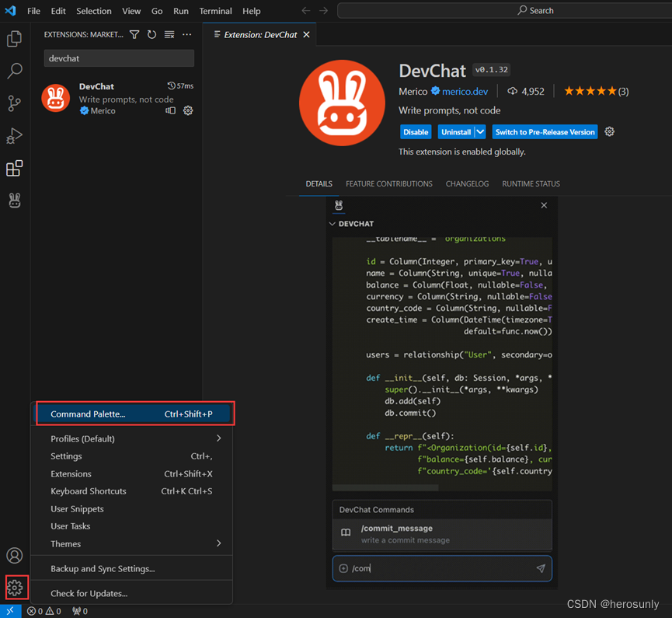Click the rabbit icon in DevChat preview panel
672x618 pixels.
tap(339, 205)
